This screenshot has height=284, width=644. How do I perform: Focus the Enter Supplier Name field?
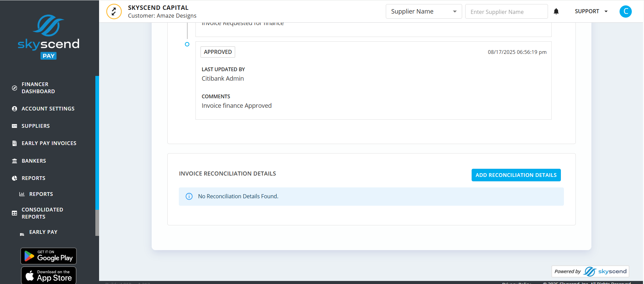506,12
